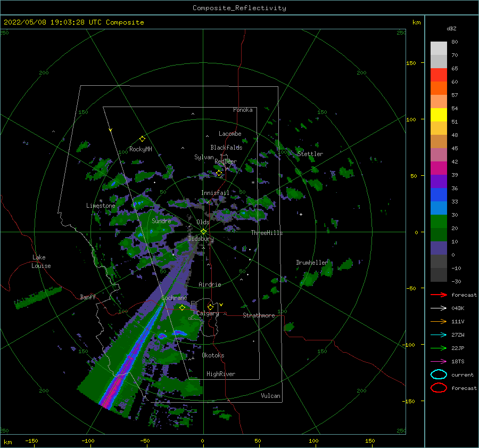Click the Innisfail town label
The width and height of the screenshot is (479, 448).
(x=215, y=193)
